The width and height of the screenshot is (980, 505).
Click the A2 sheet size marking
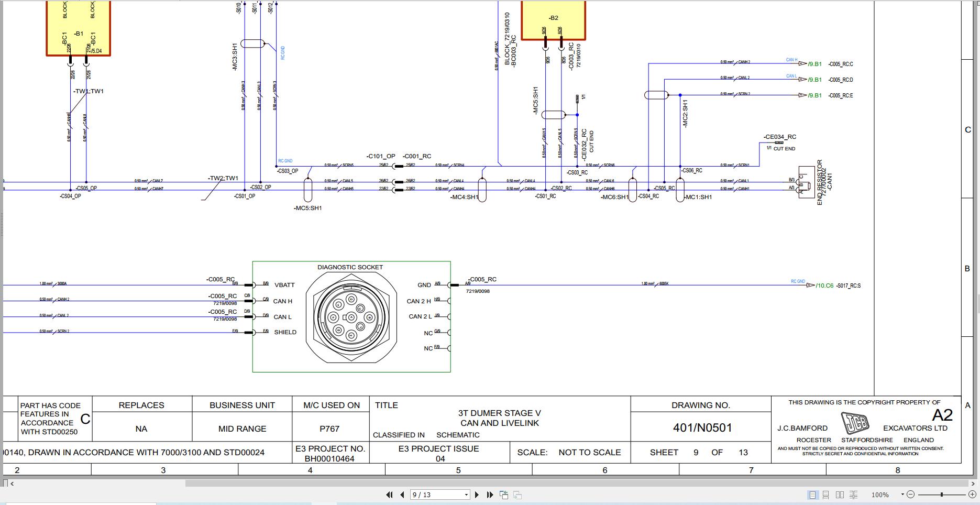(x=942, y=415)
